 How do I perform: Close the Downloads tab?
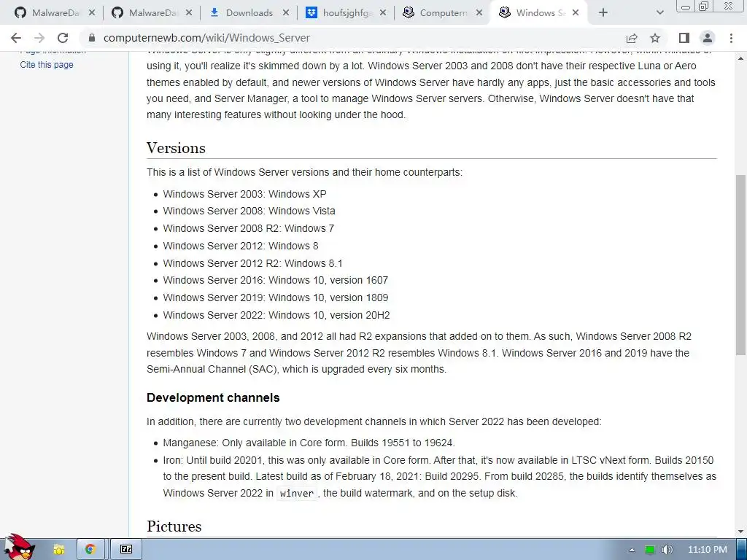click(x=286, y=13)
